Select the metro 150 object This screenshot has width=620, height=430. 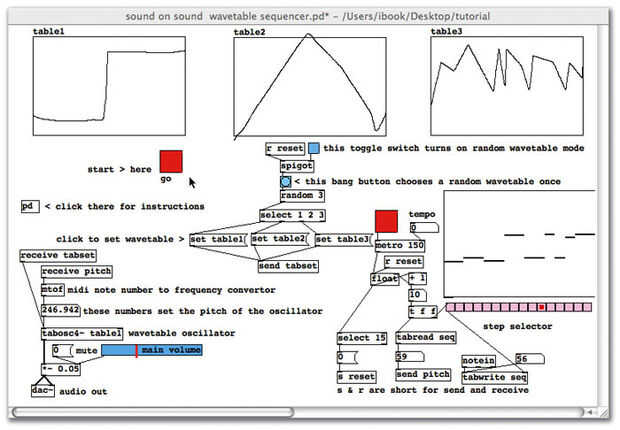400,246
